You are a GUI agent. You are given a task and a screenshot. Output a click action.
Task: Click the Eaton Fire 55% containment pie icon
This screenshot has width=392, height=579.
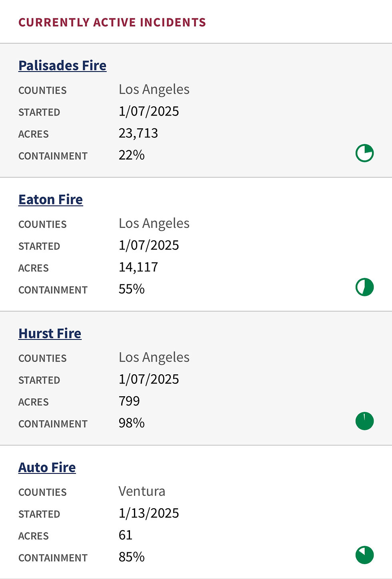(364, 287)
